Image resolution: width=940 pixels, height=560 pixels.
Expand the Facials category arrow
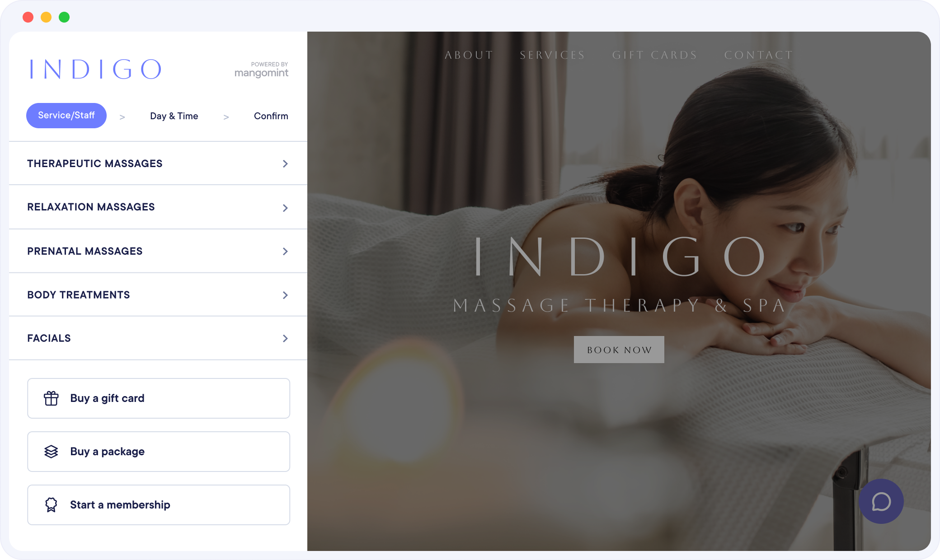[x=285, y=338]
